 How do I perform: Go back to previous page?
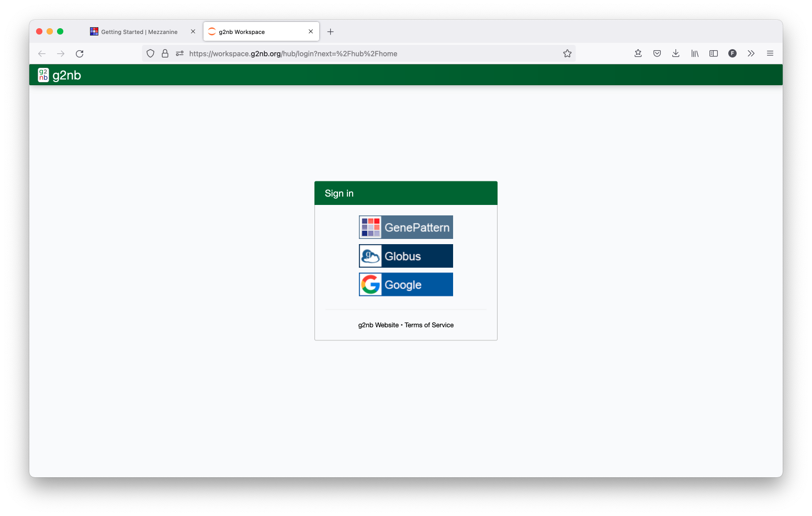pyautogui.click(x=42, y=54)
